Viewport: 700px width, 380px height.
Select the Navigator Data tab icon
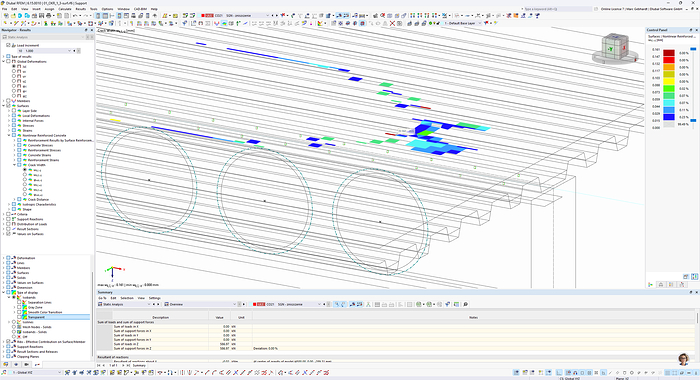point(5,365)
